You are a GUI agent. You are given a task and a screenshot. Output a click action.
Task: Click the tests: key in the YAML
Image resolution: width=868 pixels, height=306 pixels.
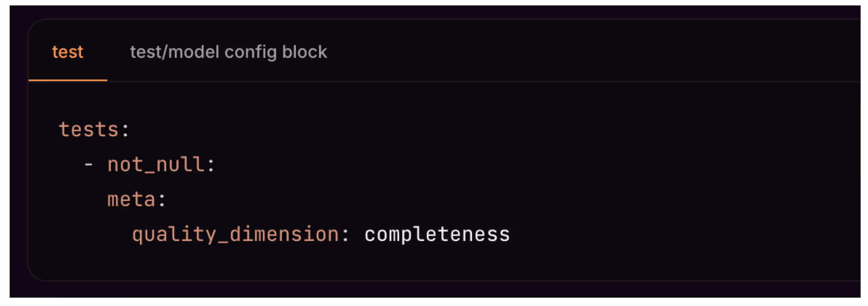(94, 129)
